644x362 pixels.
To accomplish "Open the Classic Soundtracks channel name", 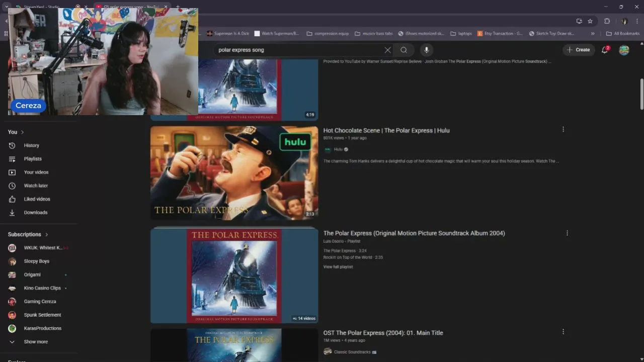I will pos(352,352).
